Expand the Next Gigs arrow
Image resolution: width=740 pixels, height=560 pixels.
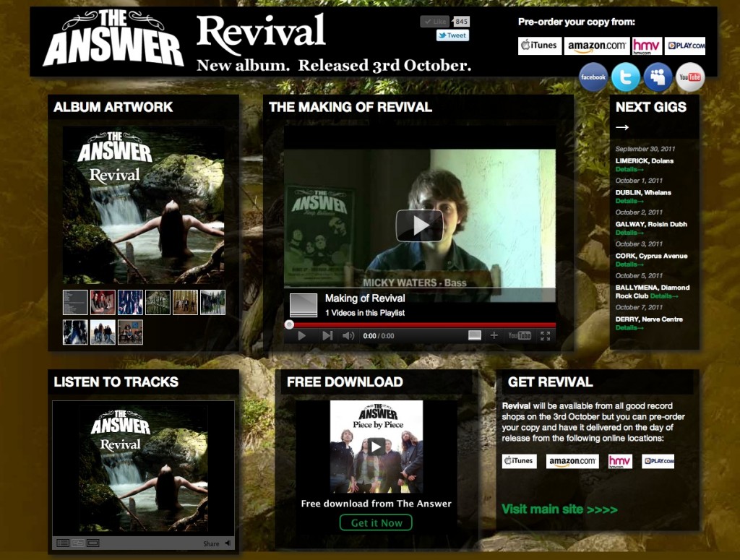(623, 127)
